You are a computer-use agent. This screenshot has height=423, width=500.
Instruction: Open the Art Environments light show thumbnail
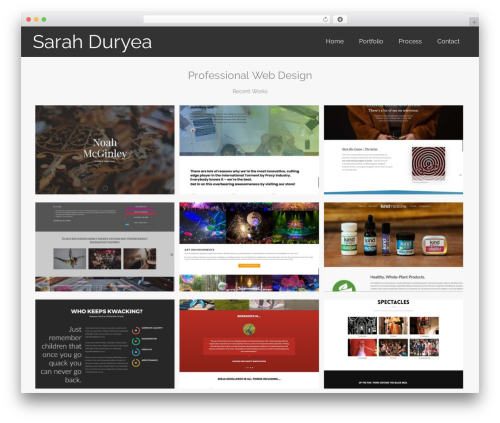click(249, 247)
